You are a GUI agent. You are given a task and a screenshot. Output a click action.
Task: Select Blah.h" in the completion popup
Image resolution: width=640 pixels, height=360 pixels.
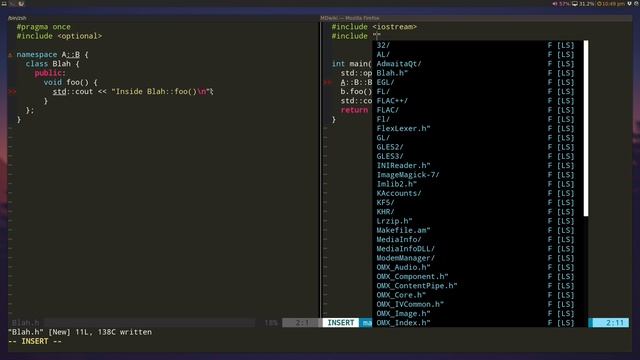478,73
